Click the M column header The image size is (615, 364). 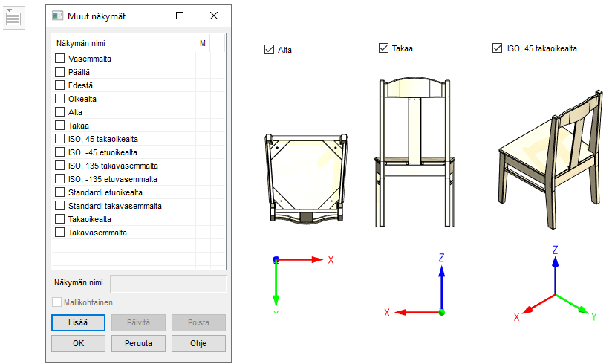[x=203, y=44]
